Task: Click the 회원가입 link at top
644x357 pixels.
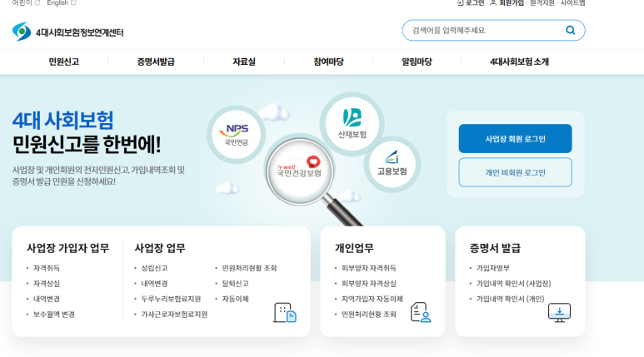Action: click(x=512, y=2)
